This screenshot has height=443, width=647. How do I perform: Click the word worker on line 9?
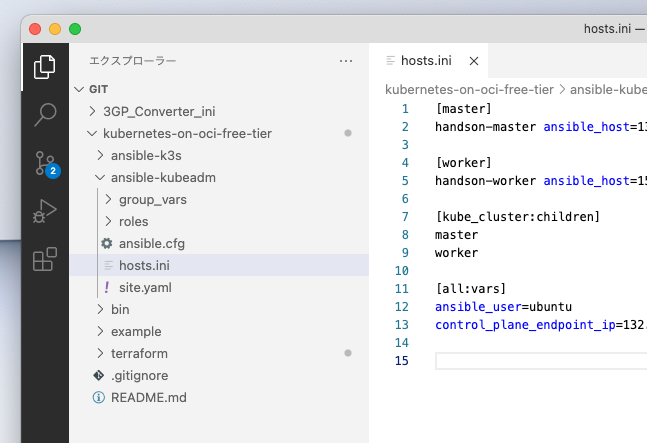point(456,252)
